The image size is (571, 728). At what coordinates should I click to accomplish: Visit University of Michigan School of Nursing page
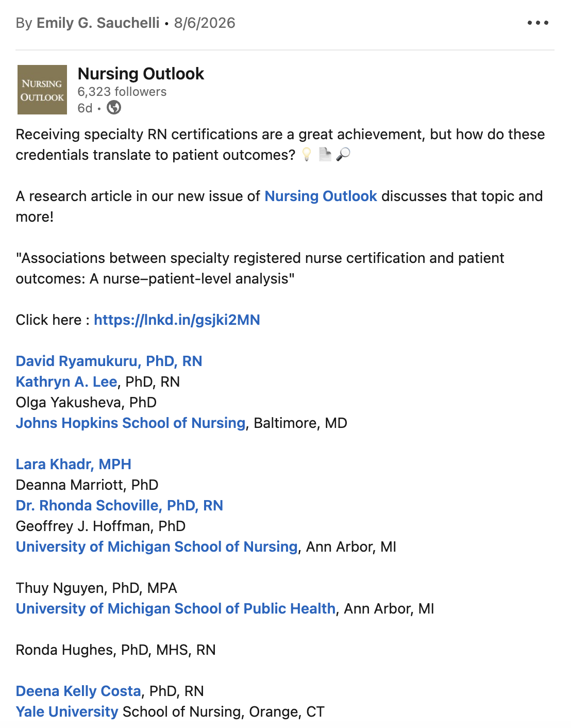coord(157,547)
